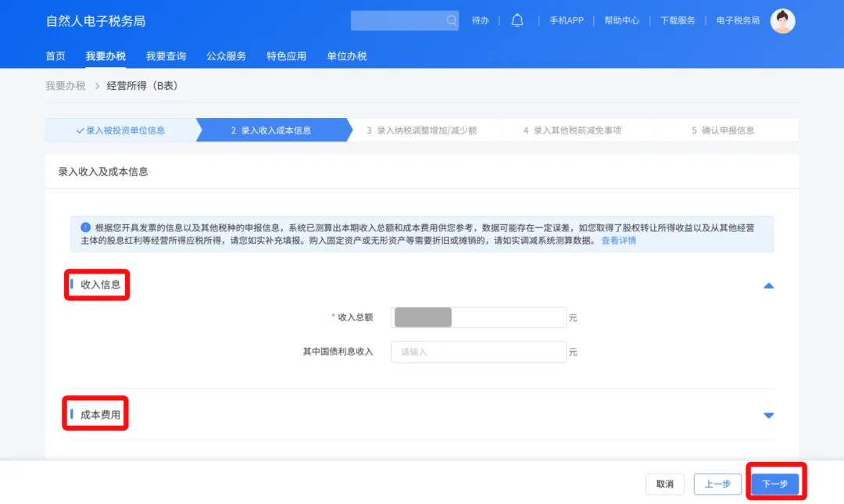The image size is (844, 504).
Task: Click the 下一步 next button
Action: tap(775, 483)
